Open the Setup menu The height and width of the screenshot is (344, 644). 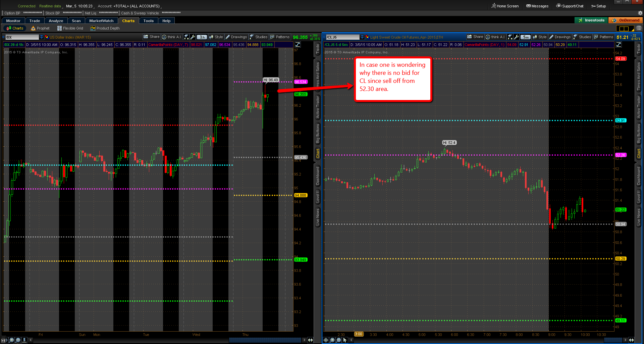(598, 6)
